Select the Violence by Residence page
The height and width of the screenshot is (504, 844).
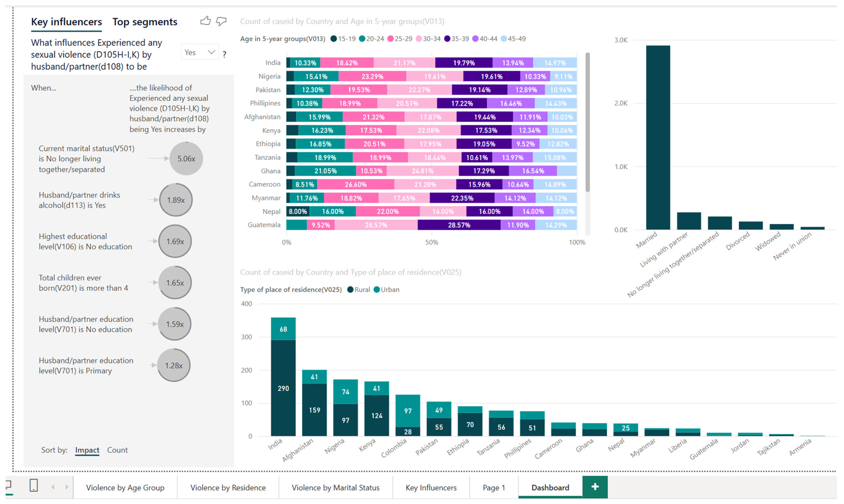228,488
